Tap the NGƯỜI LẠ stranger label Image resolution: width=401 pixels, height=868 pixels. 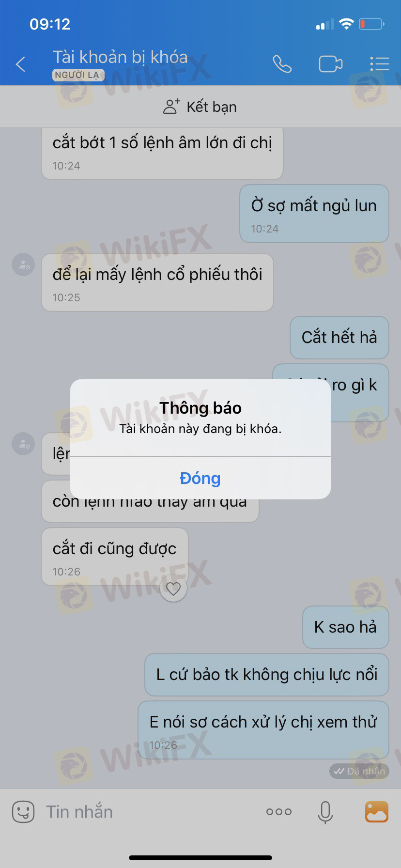77,75
